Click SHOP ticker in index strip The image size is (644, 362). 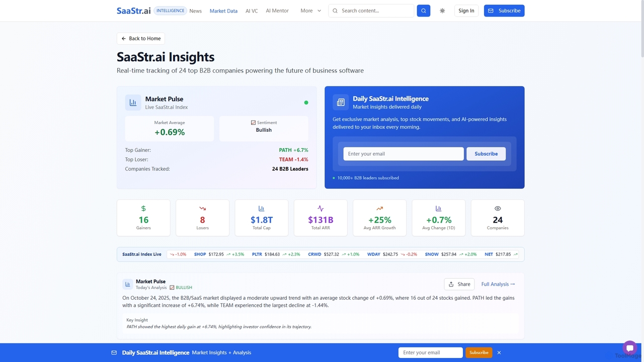click(200, 254)
